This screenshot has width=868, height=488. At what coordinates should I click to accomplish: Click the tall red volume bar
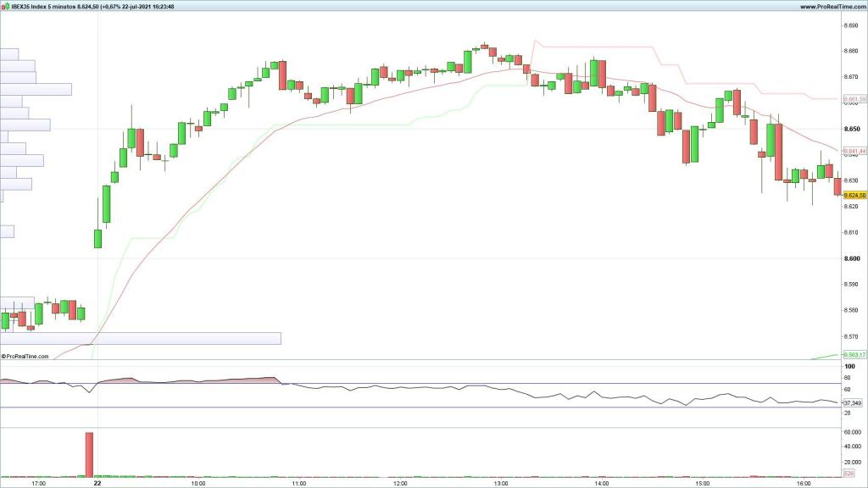pos(89,454)
